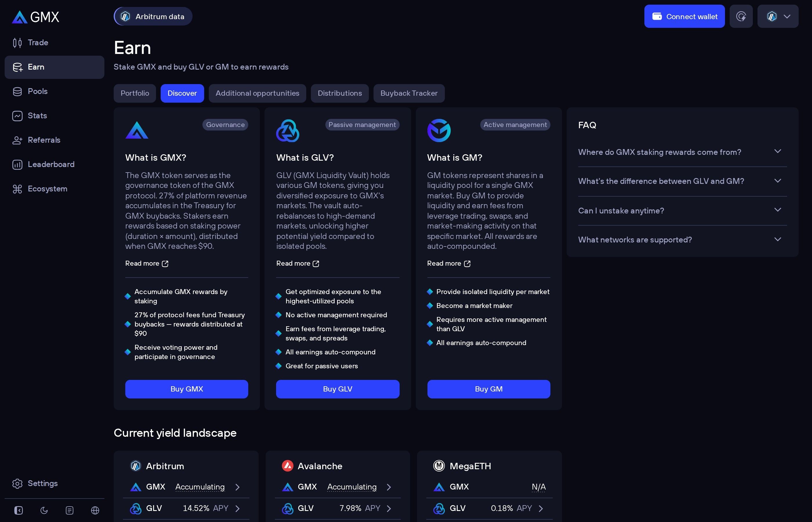Screen dimensions: 812x522
Task: Collapse the sidebar with the panel toggle
Action: pyautogui.click(x=19, y=510)
